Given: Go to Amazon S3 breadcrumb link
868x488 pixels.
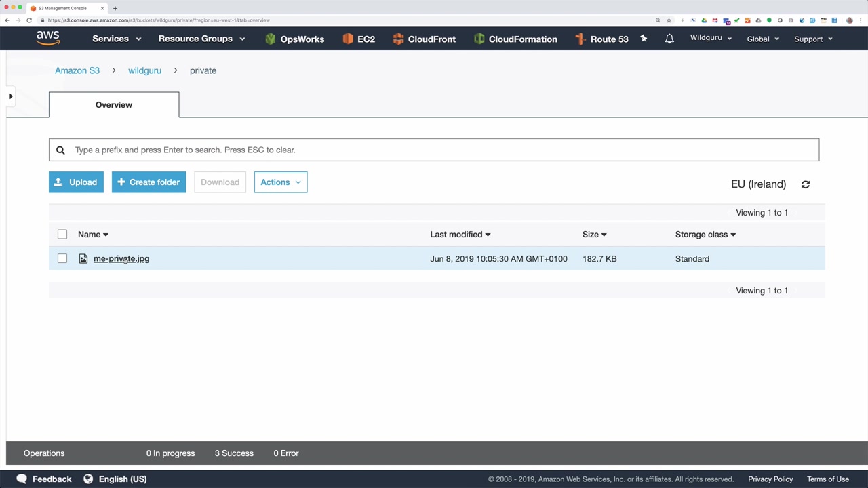Looking at the screenshot, I should coord(77,70).
